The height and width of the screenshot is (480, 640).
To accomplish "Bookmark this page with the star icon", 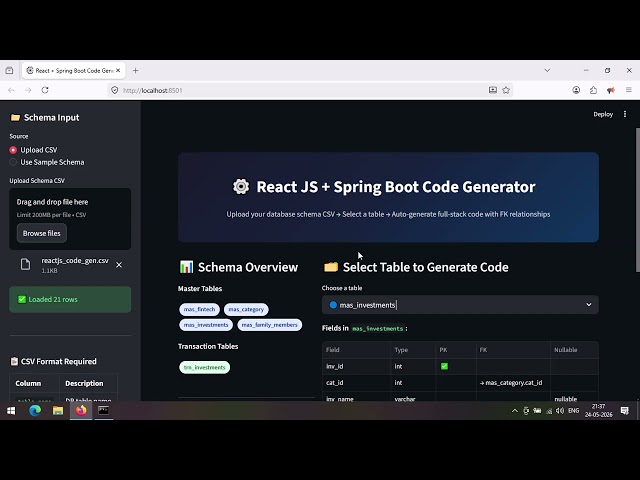I will pyautogui.click(x=506, y=90).
